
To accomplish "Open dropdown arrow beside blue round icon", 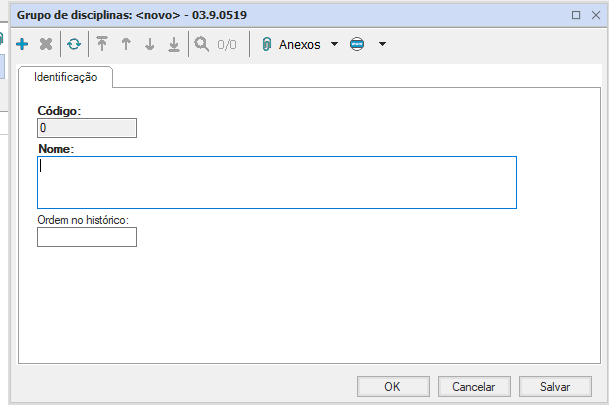I will [x=381, y=45].
